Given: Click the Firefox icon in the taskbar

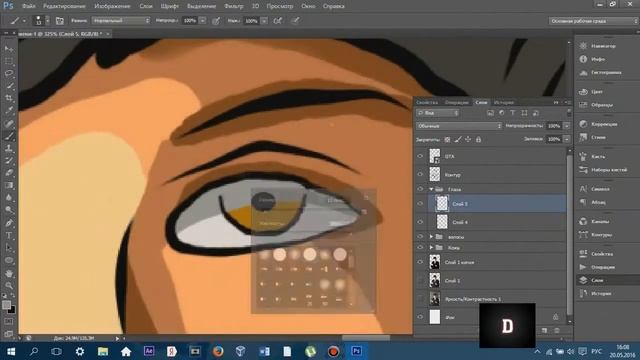Looking at the screenshot, I should tap(218, 351).
